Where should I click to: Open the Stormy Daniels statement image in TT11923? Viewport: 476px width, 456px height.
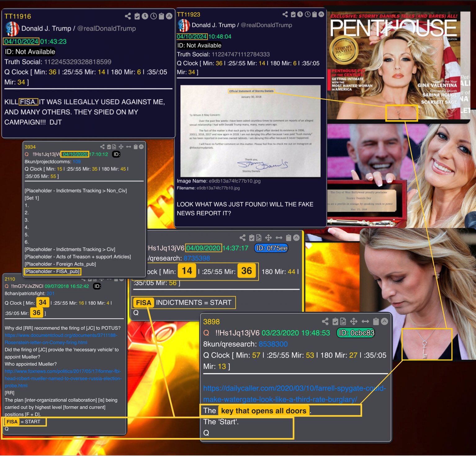click(x=250, y=131)
